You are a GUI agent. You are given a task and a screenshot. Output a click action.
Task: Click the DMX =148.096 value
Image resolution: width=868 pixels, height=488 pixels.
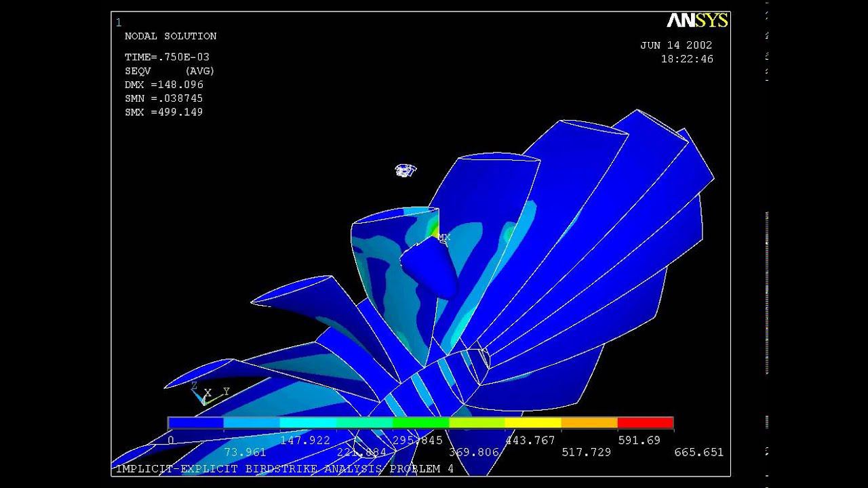163,85
